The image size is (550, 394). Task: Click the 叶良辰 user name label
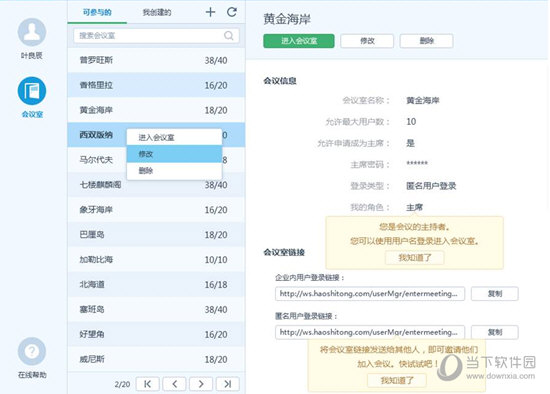tap(32, 55)
